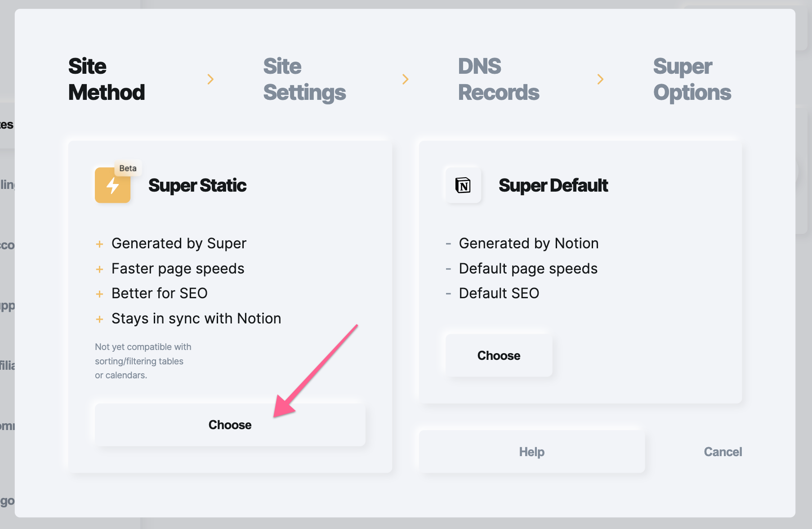
Task: Choose the Super Static method
Action: (230, 425)
